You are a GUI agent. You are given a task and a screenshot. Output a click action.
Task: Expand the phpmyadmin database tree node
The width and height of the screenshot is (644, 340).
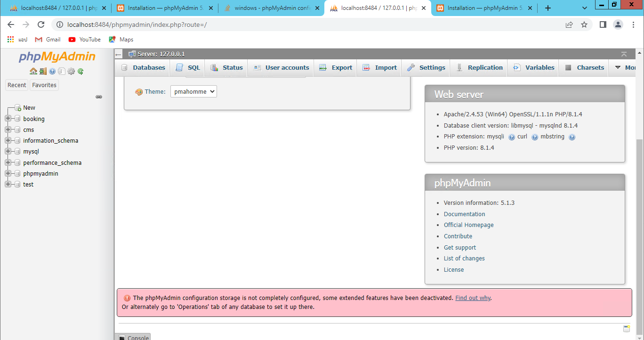tap(8, 173)
